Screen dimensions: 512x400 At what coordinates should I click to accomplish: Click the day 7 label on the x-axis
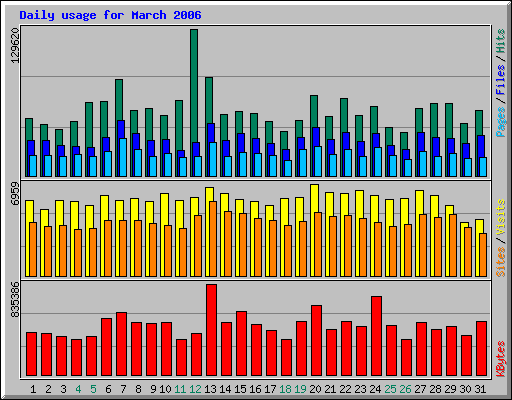pyautogui.click(x=123, y=389)
